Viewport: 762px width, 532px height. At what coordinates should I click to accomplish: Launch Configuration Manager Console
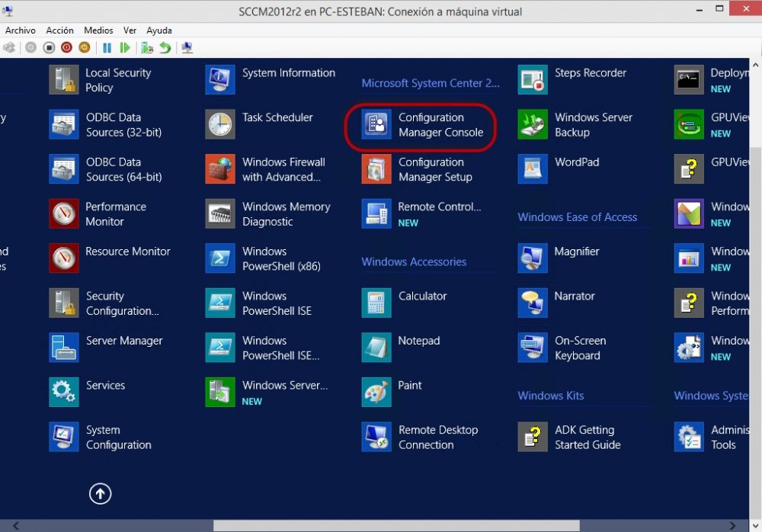(x=422, y=124)
